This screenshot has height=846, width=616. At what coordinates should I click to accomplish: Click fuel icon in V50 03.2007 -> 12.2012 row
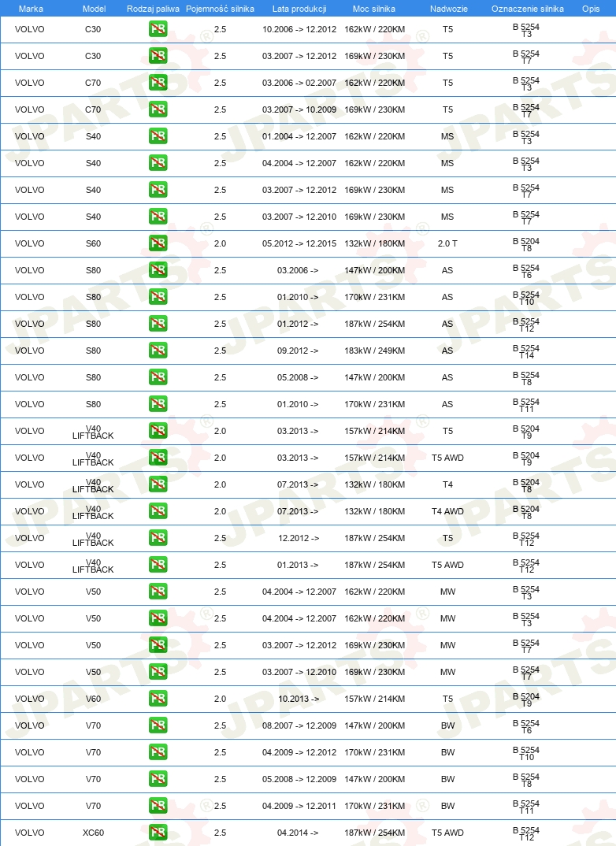pos(158,645)
